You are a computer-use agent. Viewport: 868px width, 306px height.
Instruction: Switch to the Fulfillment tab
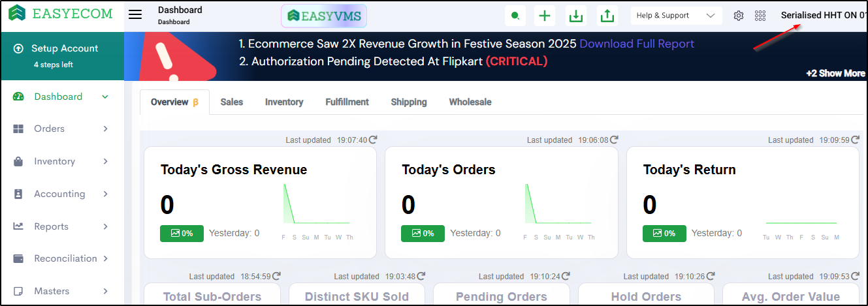(x=347, y=102)
